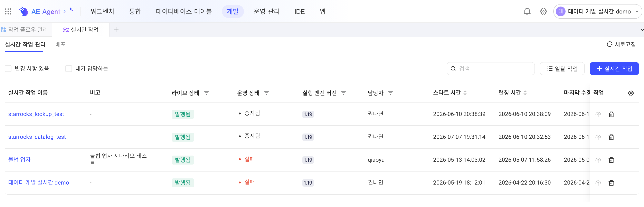This screenshot has width=644, height=207.
Task: Open the apps grid launcher icon
Action: 8,11
